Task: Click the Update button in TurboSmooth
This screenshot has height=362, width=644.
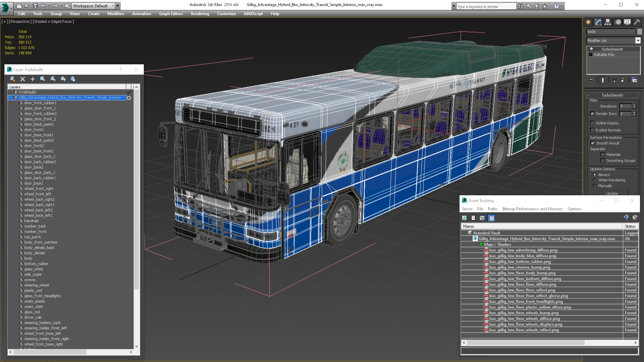Action: click(x=612, y=193)
